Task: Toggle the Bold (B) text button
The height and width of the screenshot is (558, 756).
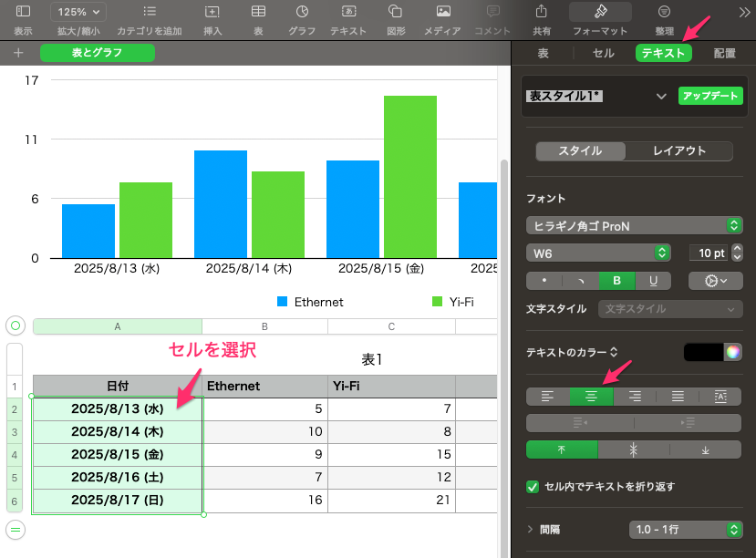Action: 616,281
